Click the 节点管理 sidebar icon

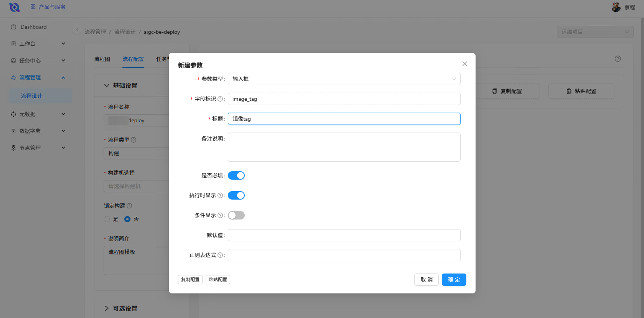pos(13,148)
